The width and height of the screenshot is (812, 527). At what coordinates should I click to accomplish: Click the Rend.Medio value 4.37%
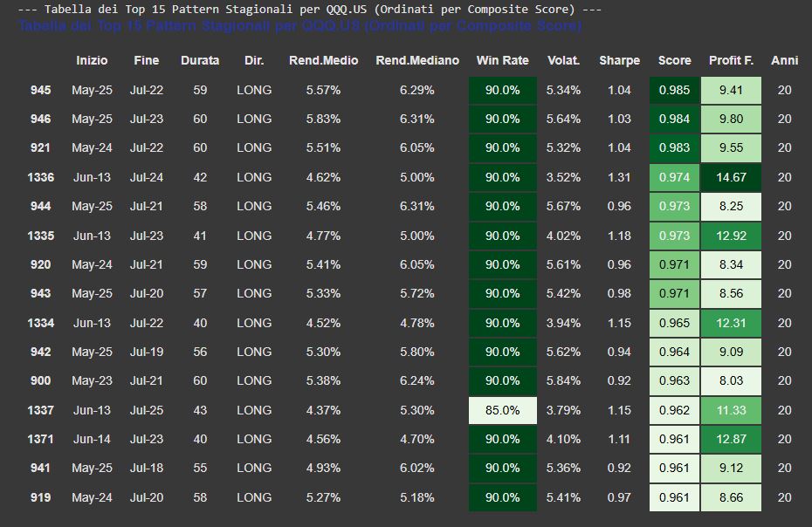coord(324,411)
